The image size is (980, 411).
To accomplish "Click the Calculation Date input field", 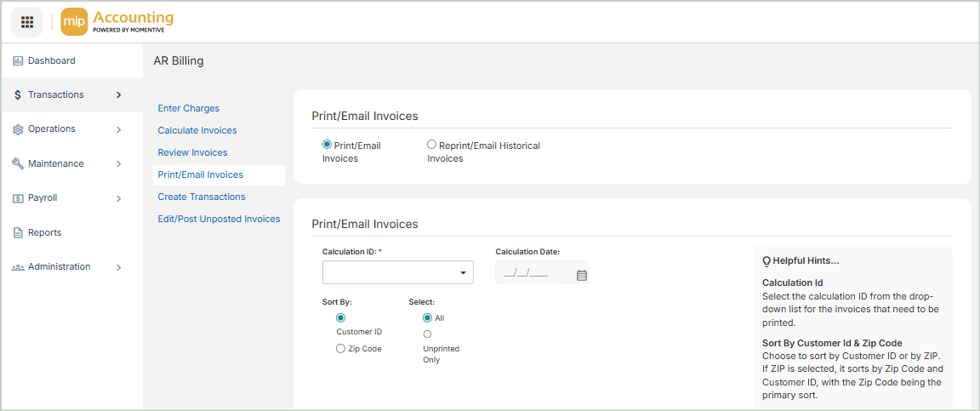I will [532, 274].
